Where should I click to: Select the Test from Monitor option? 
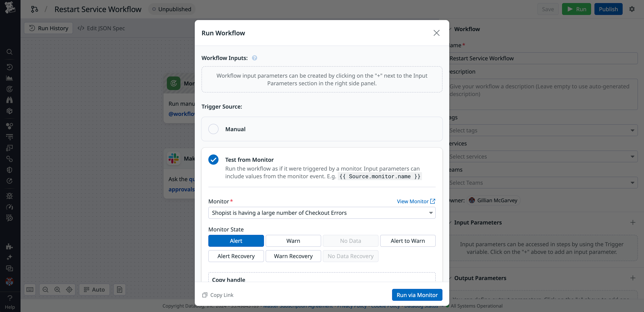pyautogui.click(x=213, y=160)
